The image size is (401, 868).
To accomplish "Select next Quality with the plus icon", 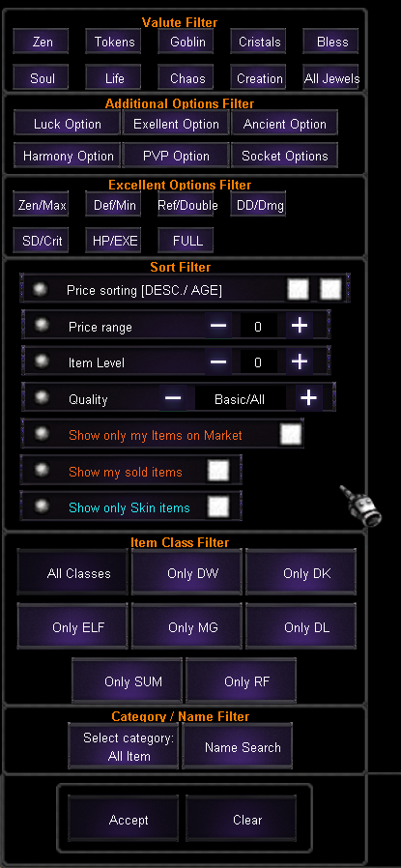I will click(x=308, y=398).
